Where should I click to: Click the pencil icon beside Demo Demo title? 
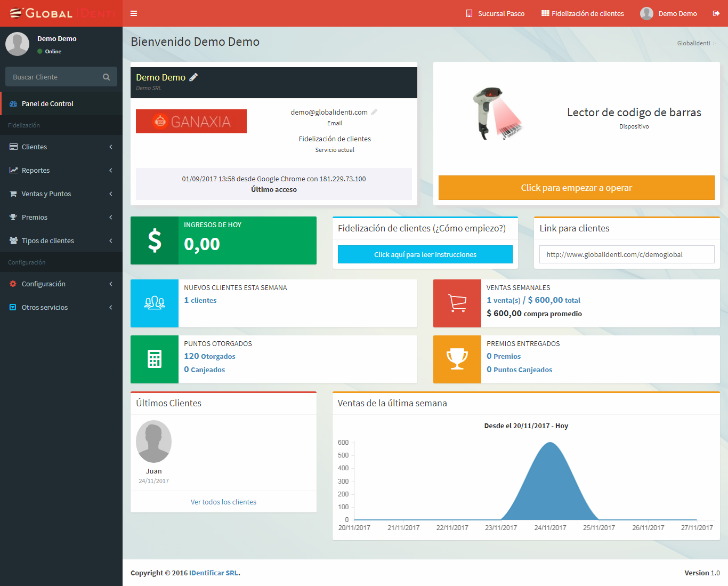pyautogui.click(x=193, y=77)
